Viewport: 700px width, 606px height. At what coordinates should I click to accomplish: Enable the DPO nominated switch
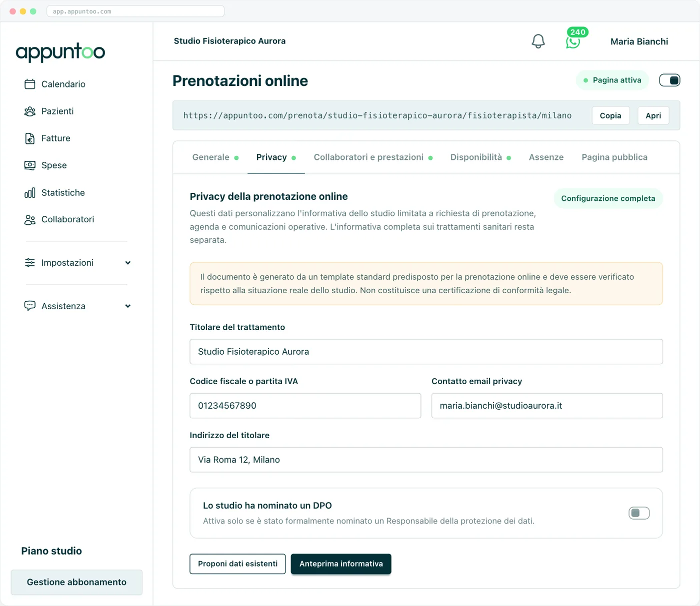639,513
